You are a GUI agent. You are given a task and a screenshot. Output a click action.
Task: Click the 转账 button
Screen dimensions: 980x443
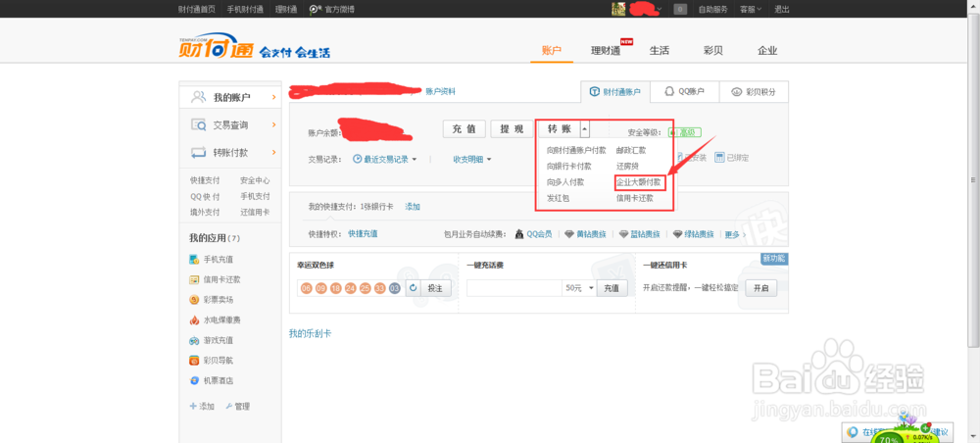(560, 129)
